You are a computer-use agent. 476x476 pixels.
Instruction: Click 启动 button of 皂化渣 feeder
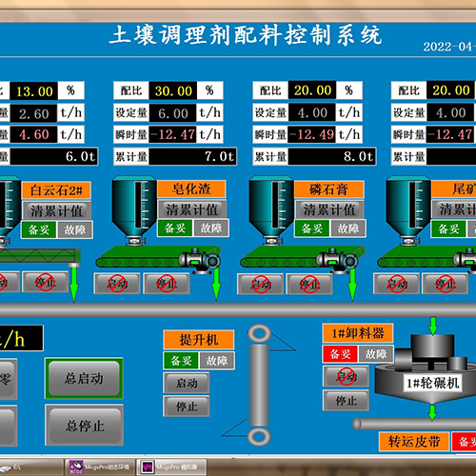pyautogui.click(x=117, y=284)
